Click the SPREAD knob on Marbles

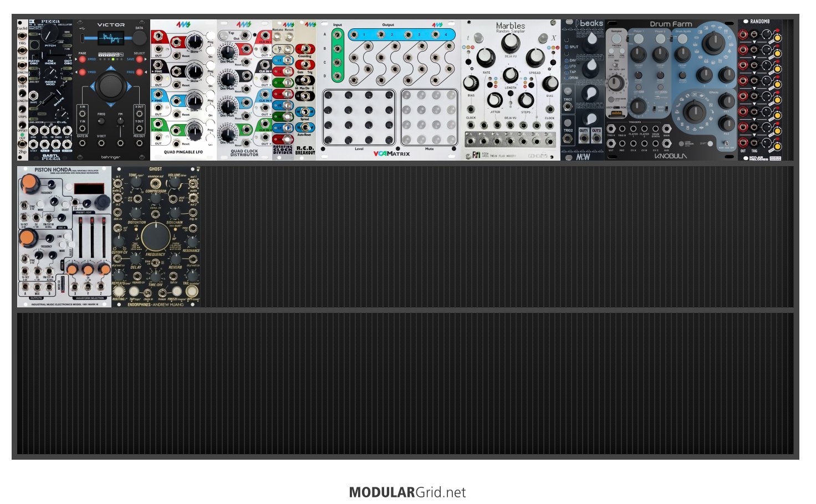coord(535,58)
